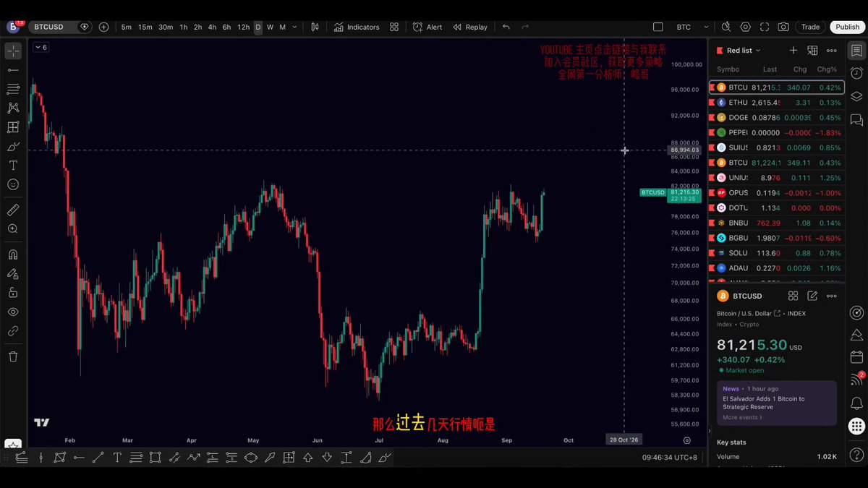Open the More events link
This screenshot has width=868, height=488.
743,417
